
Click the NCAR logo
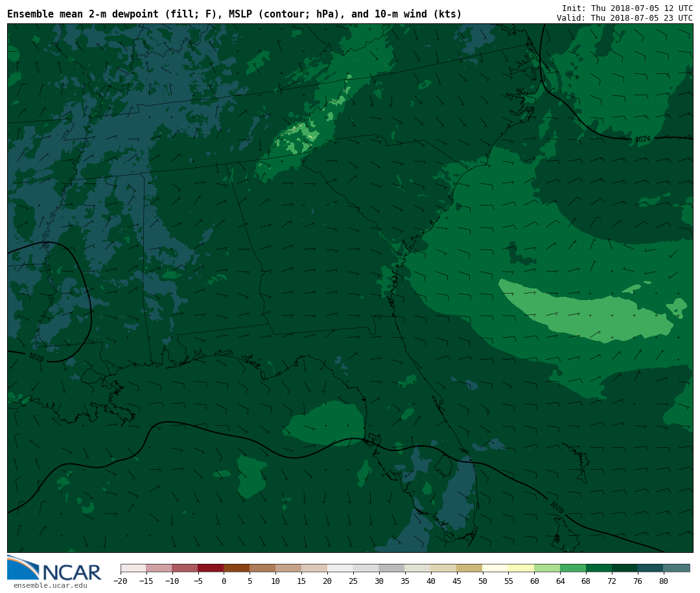[54, 568]
